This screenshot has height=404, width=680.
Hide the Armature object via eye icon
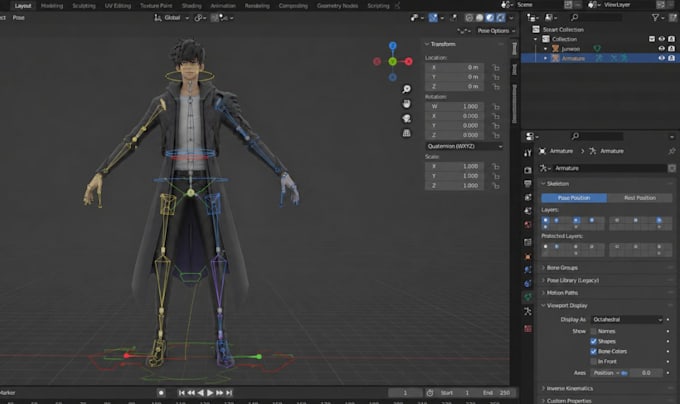coord(662,58)
